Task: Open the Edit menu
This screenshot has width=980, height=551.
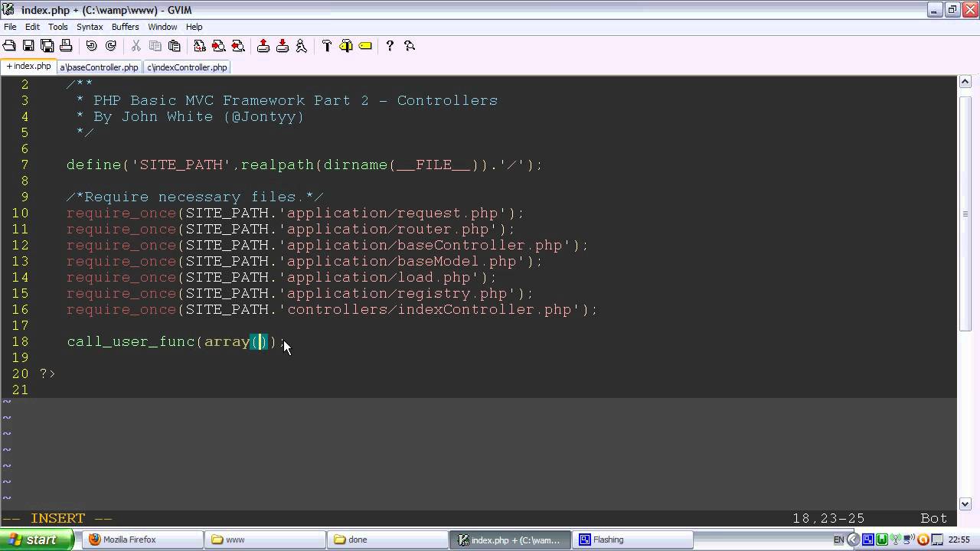Action: tap(32, 27)
